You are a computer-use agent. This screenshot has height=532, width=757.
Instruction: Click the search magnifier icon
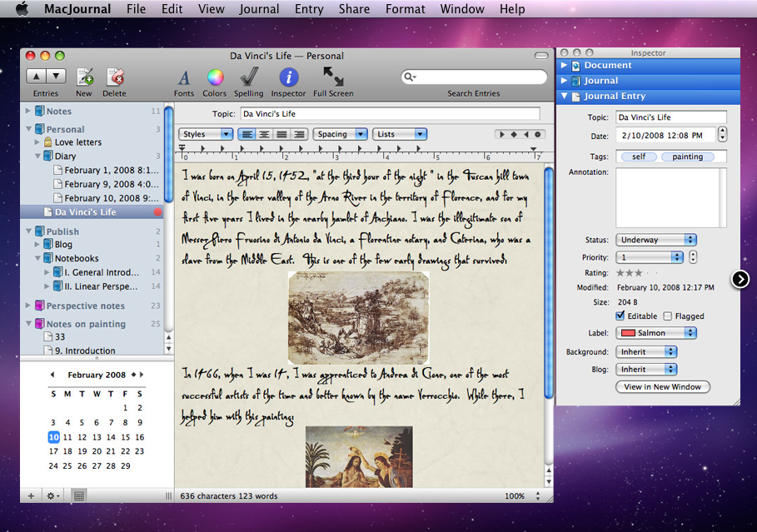coord(410,77)
